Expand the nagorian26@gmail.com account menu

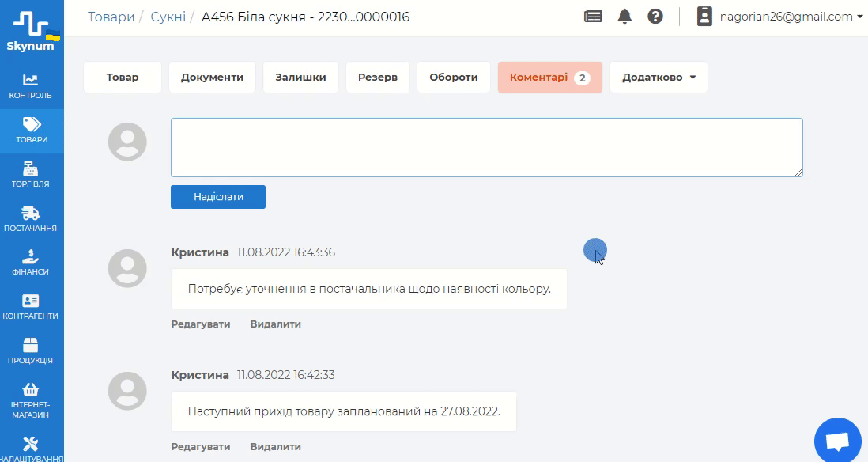pyautogui.click(x=791, y=17)
